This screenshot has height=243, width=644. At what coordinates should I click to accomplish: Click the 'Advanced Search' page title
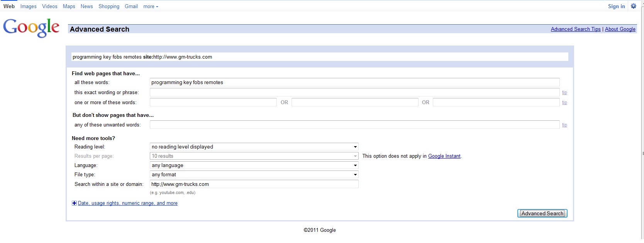100,29
